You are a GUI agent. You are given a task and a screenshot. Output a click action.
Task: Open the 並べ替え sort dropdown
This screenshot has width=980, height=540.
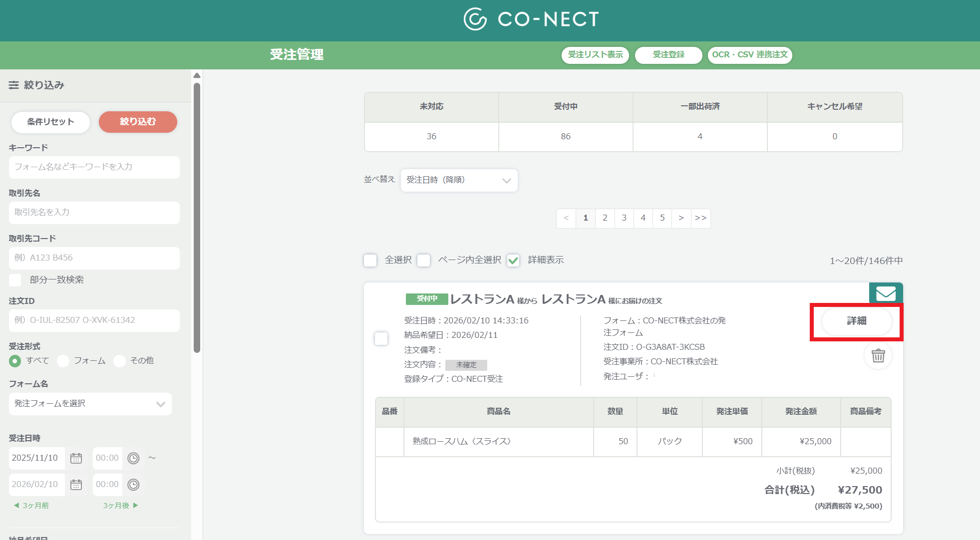(459, 180)
